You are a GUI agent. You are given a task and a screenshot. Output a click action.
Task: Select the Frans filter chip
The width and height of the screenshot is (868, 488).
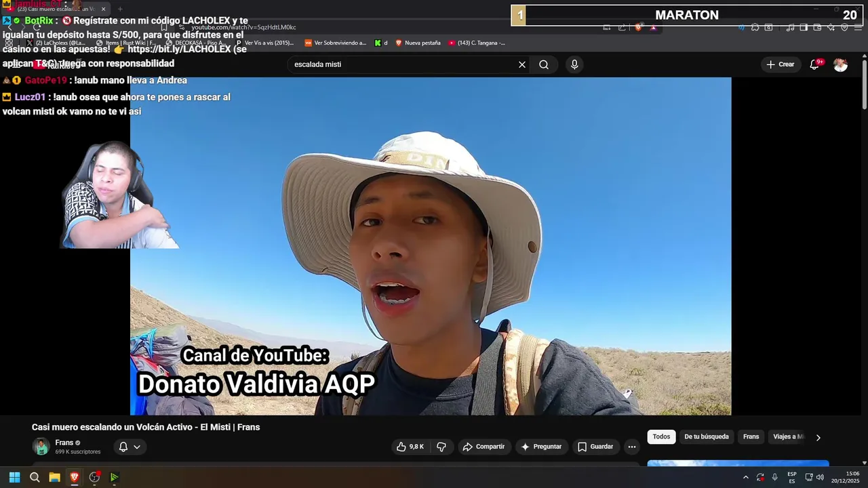click(x=751, y=436)
